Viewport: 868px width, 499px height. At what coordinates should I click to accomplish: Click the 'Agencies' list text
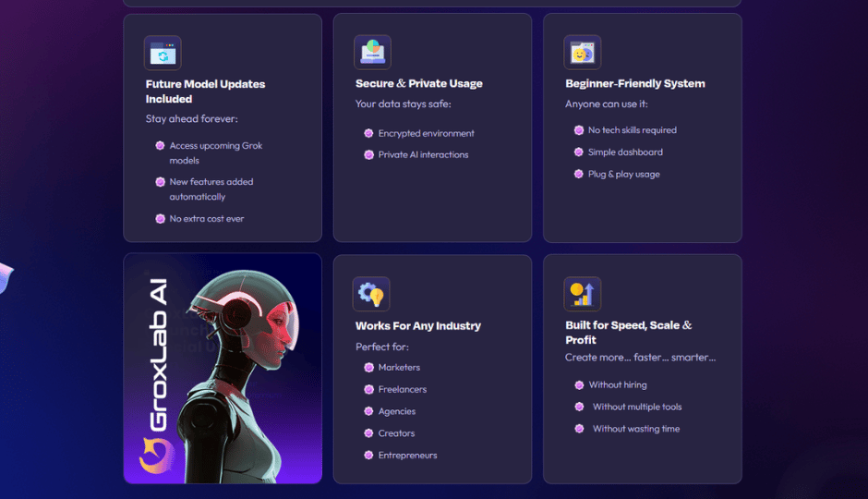(397, 411)
